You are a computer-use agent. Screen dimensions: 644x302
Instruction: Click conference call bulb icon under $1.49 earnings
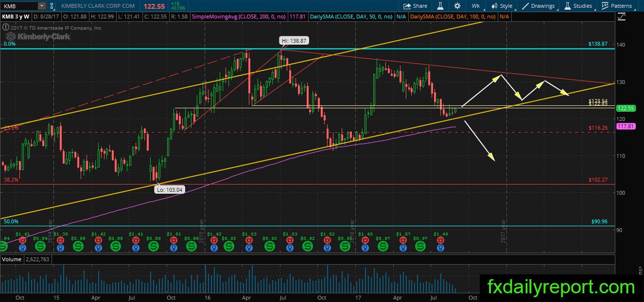click(440, 247)
